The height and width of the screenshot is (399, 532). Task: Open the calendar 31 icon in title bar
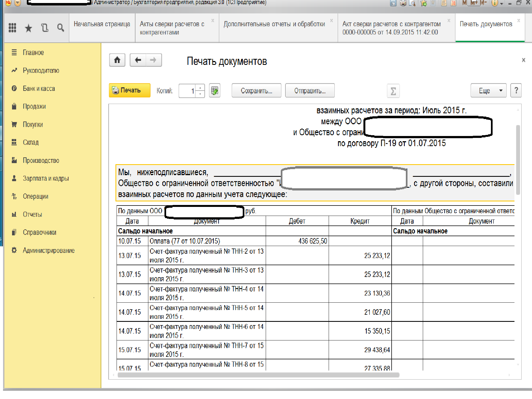pos(453,3)
